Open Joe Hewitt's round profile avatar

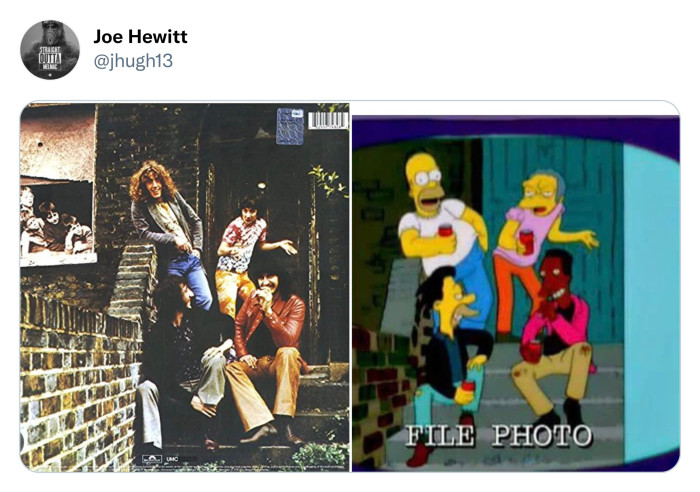pyautogui.click(x=50, y=50)
